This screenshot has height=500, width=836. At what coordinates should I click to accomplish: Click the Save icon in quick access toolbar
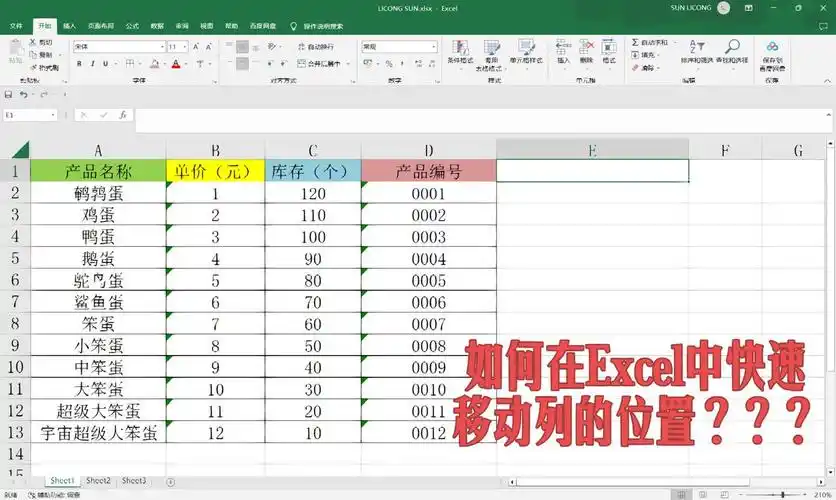[8, 94]
